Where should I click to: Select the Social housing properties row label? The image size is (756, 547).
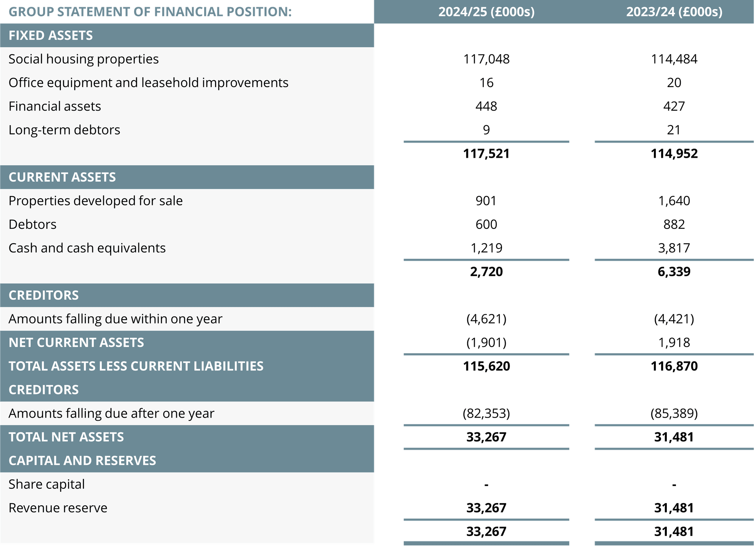point(84,59)
